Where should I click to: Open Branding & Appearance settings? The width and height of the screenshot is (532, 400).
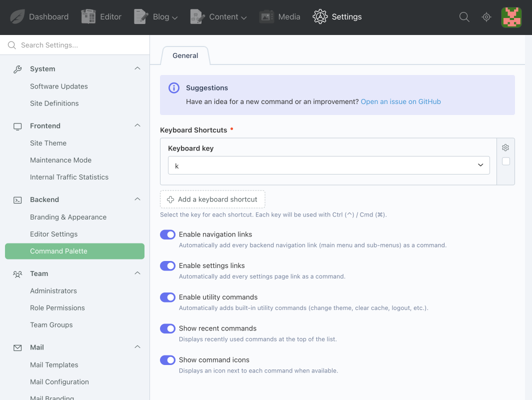click(68, 217)
